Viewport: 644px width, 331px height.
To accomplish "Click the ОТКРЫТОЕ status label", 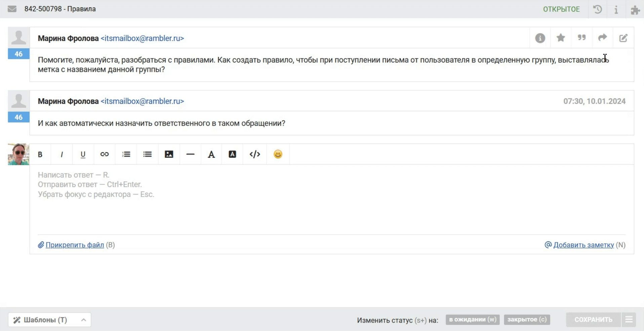I will (561, 9).
